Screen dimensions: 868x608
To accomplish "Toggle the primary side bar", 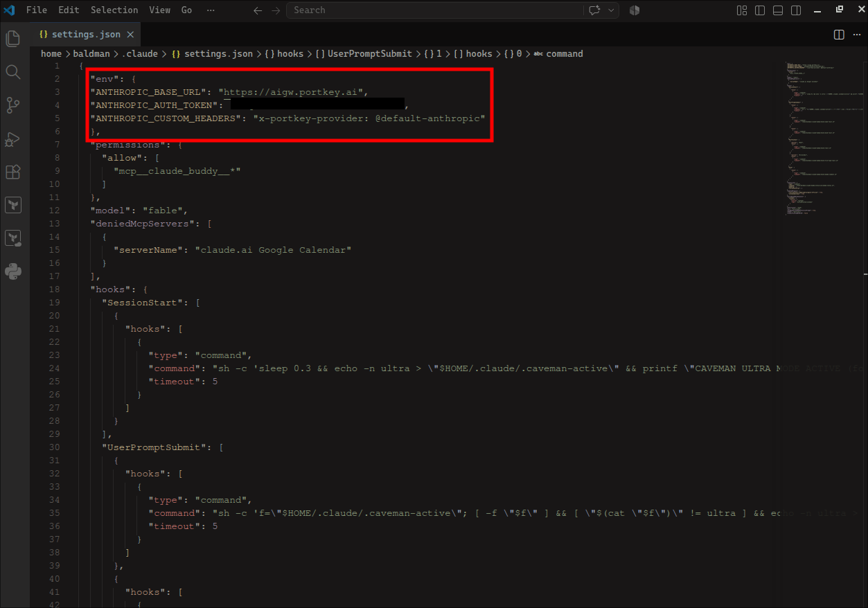I will click(x=760, y=10).
